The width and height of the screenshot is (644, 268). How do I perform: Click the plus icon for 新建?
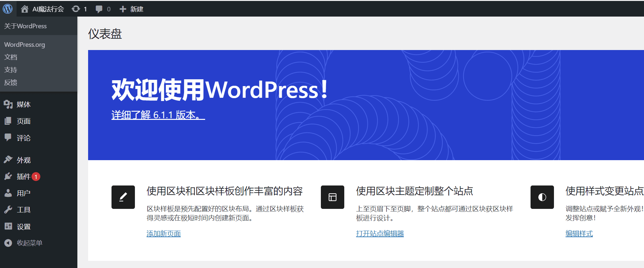pos(123,9)
